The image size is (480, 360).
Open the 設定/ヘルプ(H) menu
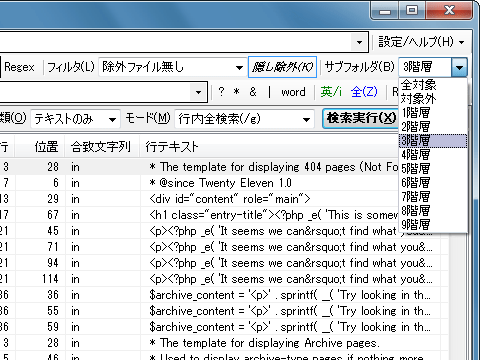[421, 42]
